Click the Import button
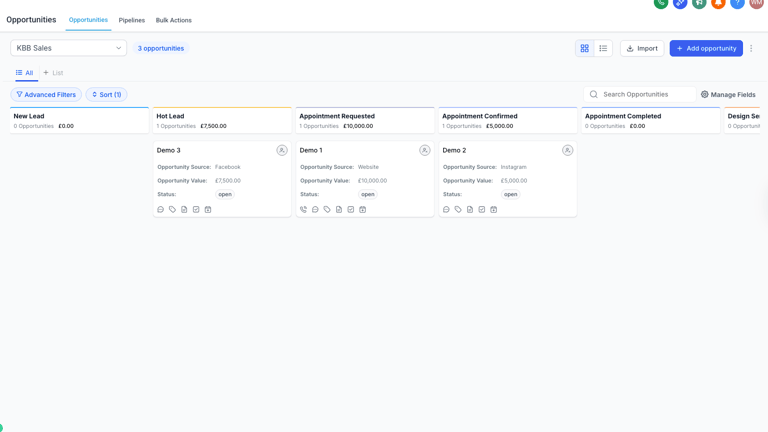768x432 pixels. click(x=642, y=48)
